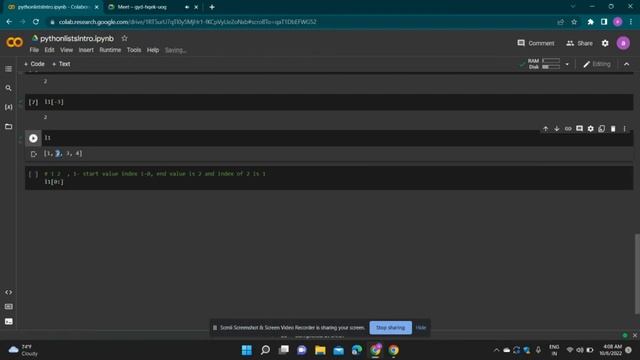Open more cell actions menu

(624, 129)
